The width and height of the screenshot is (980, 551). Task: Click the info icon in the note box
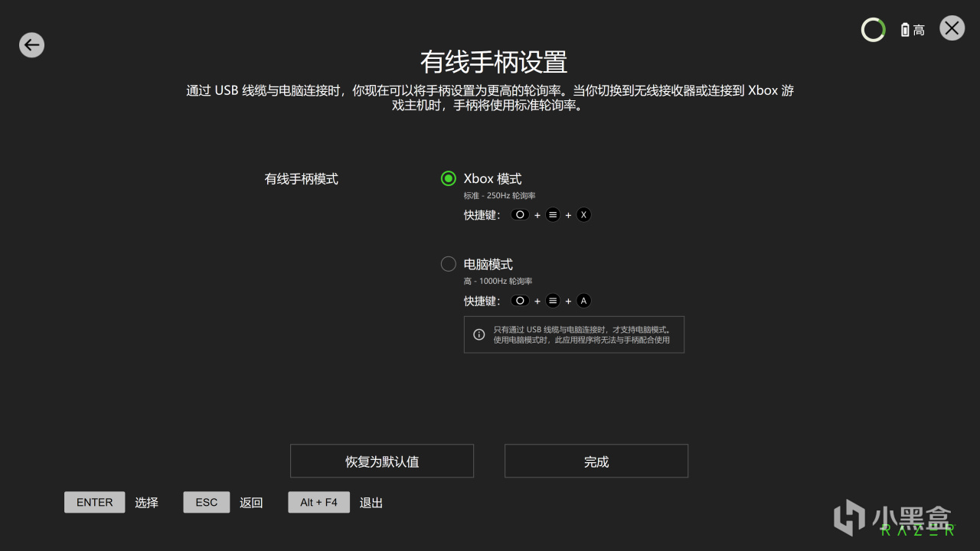pos(479,334)
